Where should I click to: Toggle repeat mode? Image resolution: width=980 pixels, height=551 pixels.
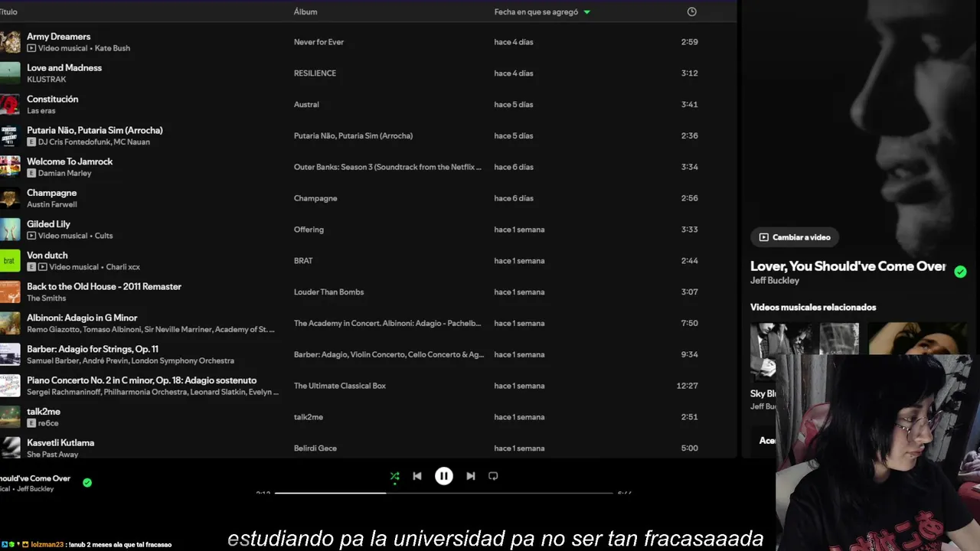493,476
